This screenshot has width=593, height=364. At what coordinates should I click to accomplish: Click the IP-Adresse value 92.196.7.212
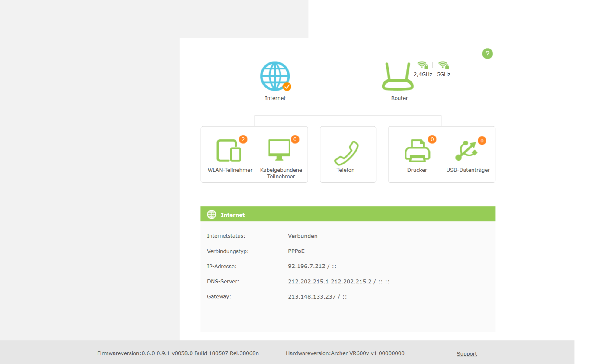[x=306, y=266]
